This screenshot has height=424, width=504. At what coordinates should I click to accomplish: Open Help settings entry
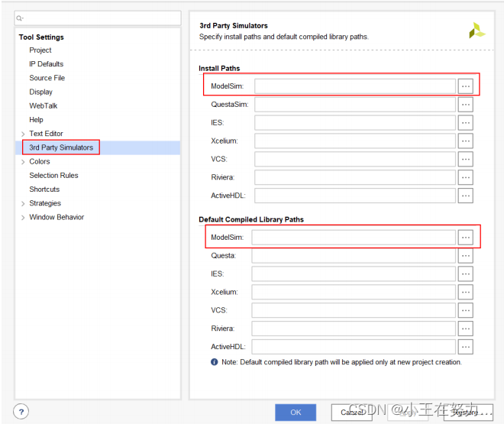(36, 120)
